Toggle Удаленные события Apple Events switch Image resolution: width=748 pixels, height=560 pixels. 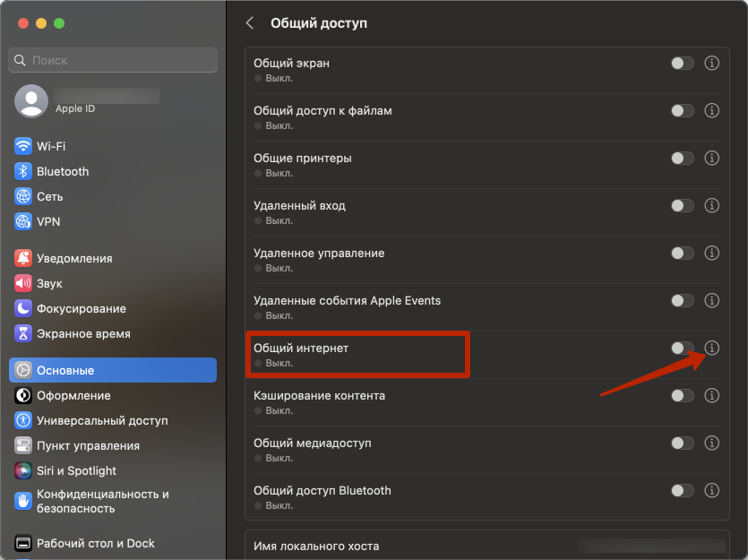683,300
